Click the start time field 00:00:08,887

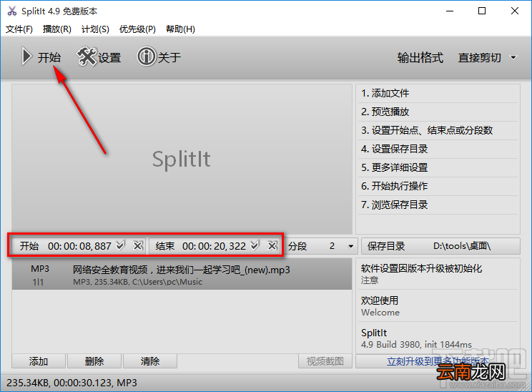click(x=79, y=246)
